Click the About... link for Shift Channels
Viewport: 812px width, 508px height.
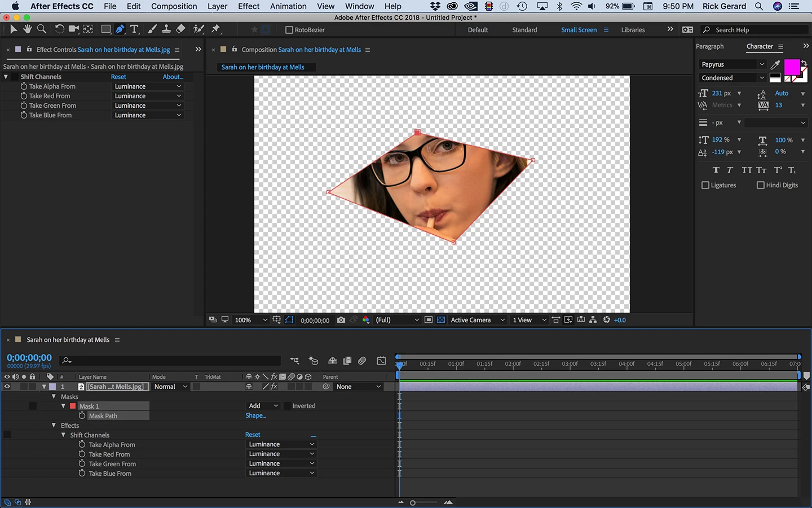tap(173, 77)
